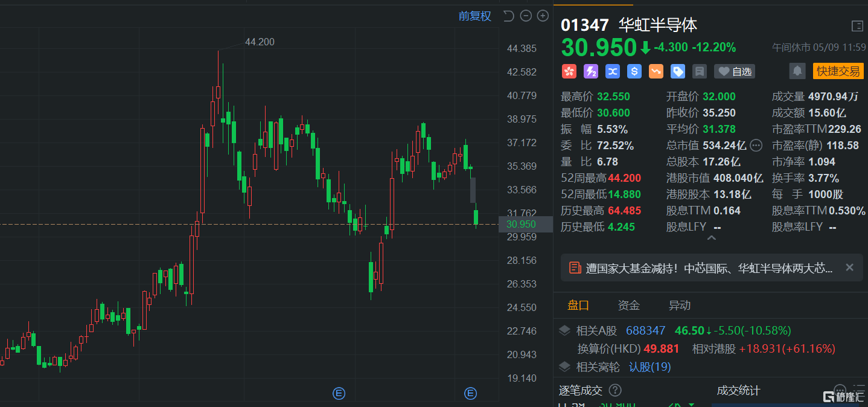
Task: Click the 最低价 30.600 value
Action: coord(613,113)
